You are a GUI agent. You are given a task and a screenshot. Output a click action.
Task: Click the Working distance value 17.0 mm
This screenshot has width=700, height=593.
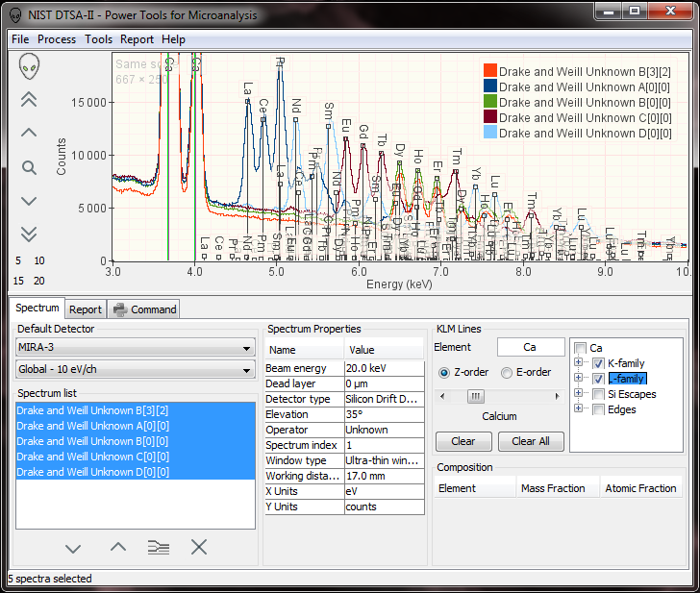pos(385,476)
